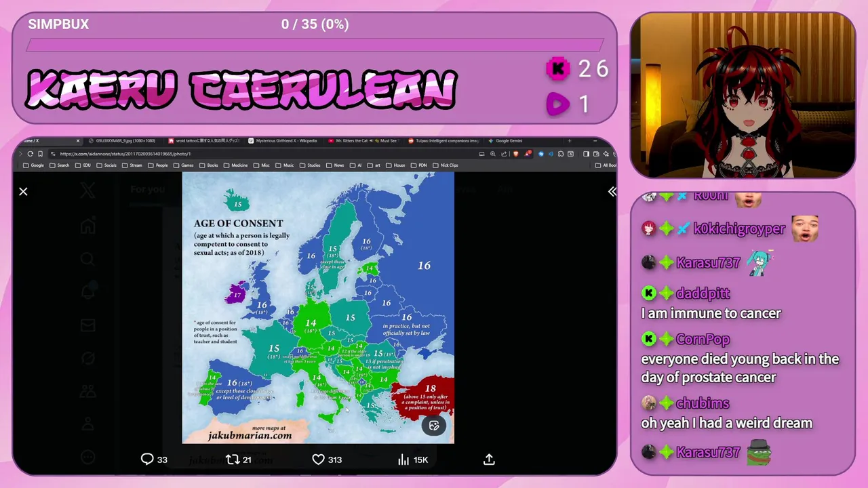Click the message 'I am immune to cancer'
Viewport: 868px width, 488px height.
[x=711, y=313]
